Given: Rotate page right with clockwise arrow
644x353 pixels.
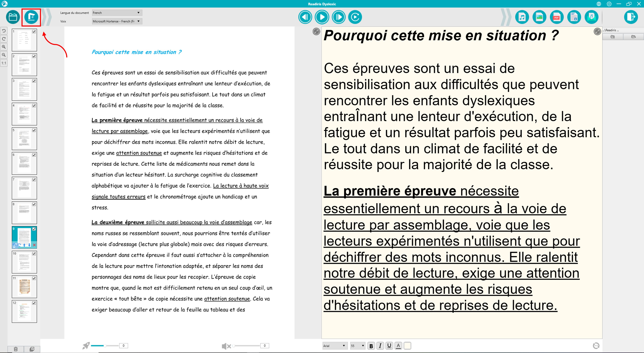Looking at the screenshot, I should pyautogui.click(x=4, y=39).
